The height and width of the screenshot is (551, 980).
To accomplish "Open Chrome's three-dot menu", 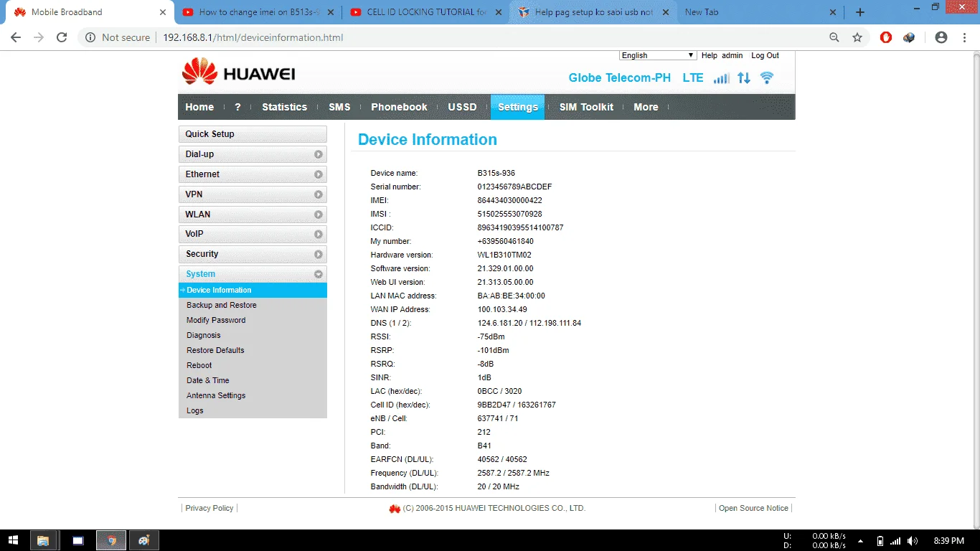I will [x=965, y=37].
